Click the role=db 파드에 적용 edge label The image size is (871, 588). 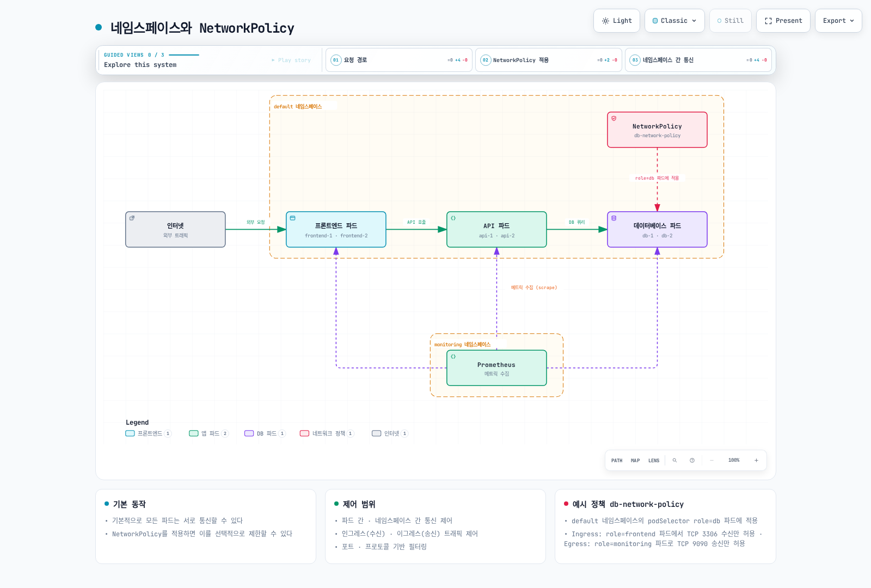click(x=657, y=178)
